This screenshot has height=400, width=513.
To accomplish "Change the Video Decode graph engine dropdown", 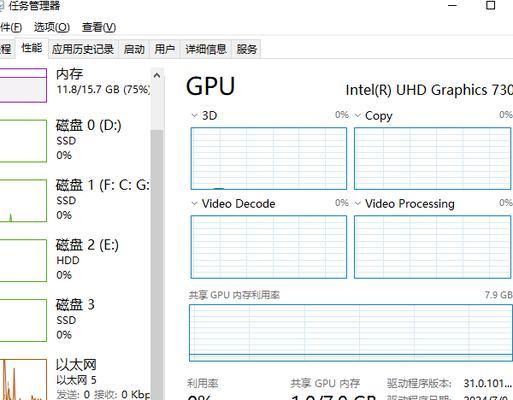I will point(194,203).
